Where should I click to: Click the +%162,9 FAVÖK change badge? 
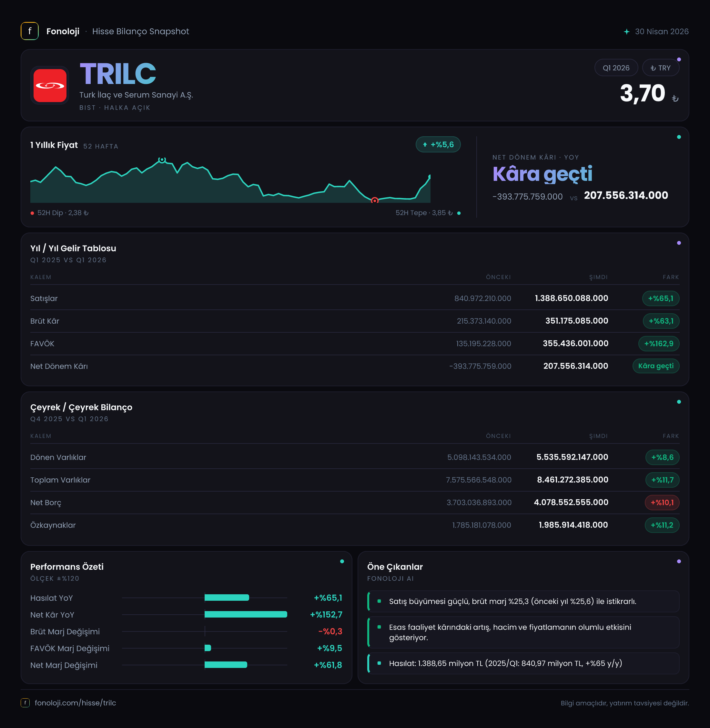click(659, 344)
